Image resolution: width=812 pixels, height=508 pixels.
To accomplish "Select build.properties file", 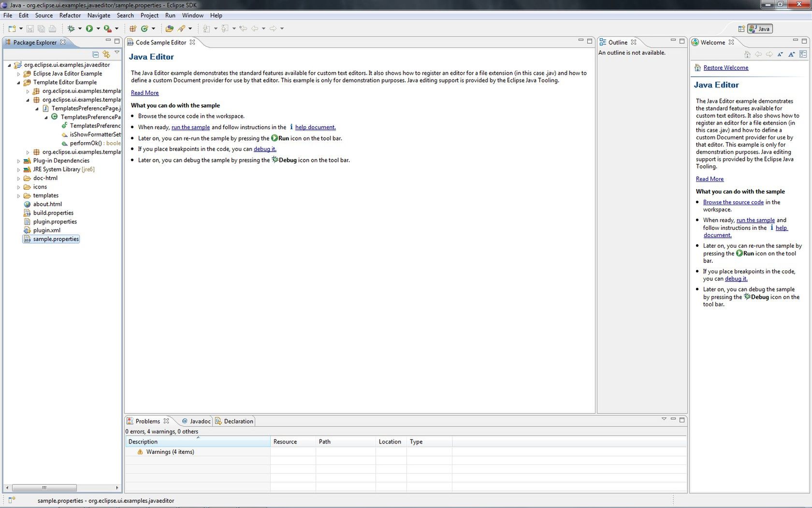I will click(x=53, y=213).
